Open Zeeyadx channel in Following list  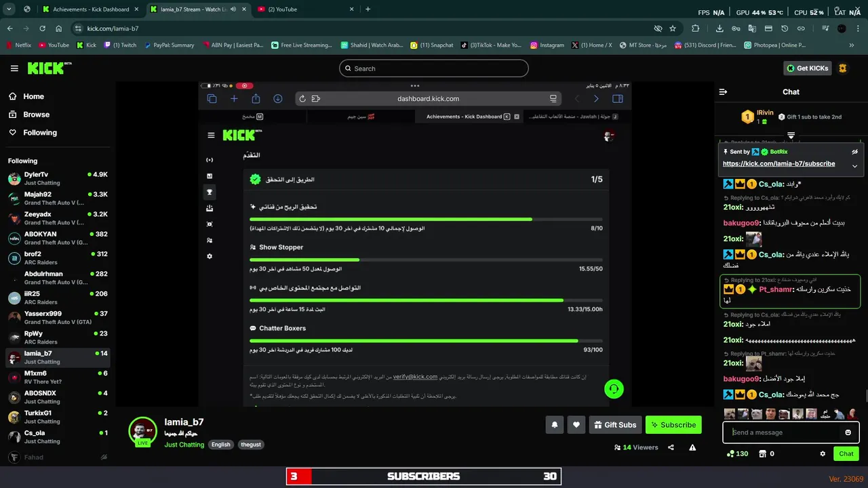coord(57,218)
